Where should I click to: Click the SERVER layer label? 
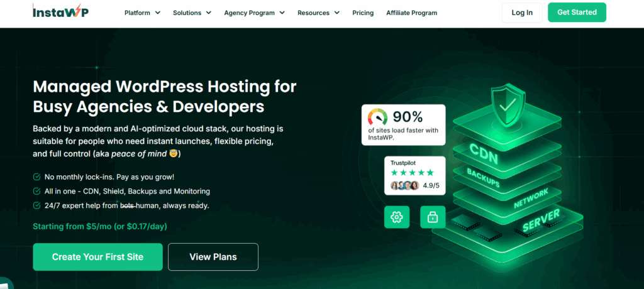[541, 221]
